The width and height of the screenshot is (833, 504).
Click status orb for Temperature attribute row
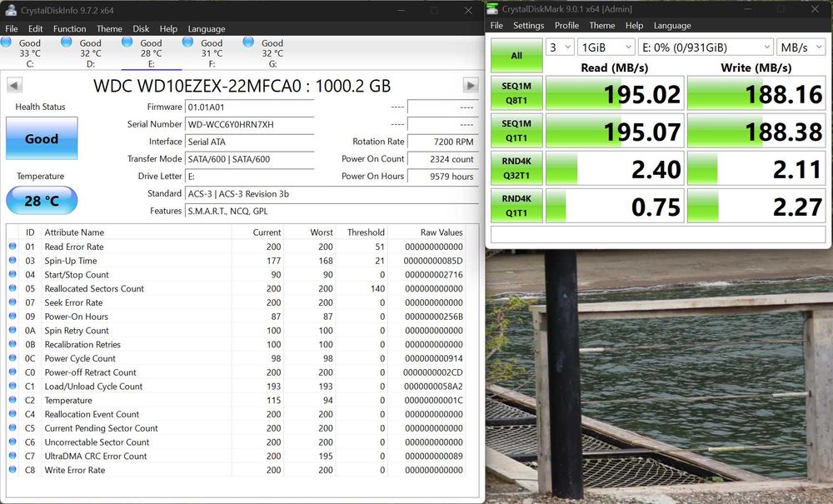click(12, 400)
